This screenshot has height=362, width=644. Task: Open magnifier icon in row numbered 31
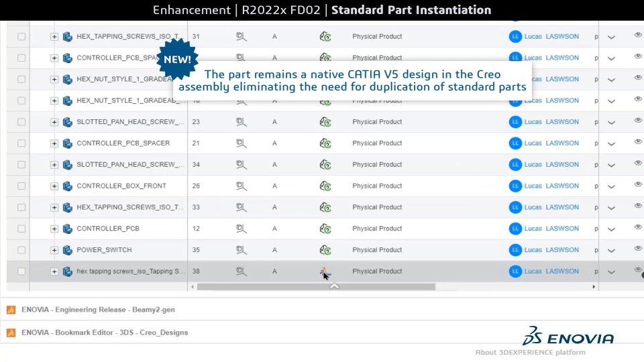[241, 36]
